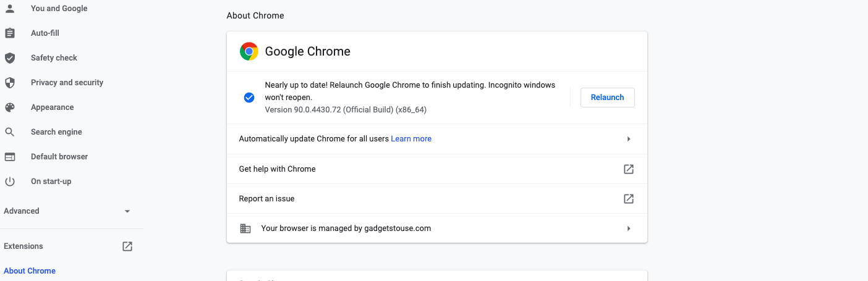Click the Safety check shield icon

9,58
